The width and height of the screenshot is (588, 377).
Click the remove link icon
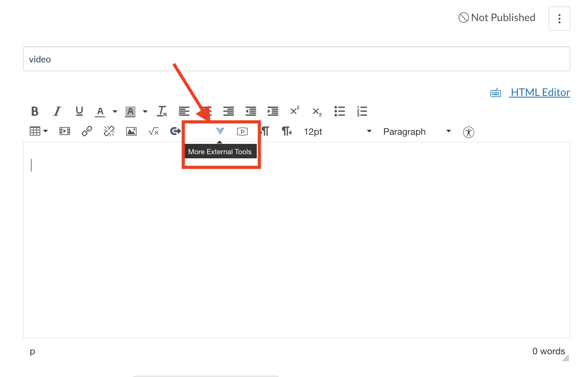[109, 131]
